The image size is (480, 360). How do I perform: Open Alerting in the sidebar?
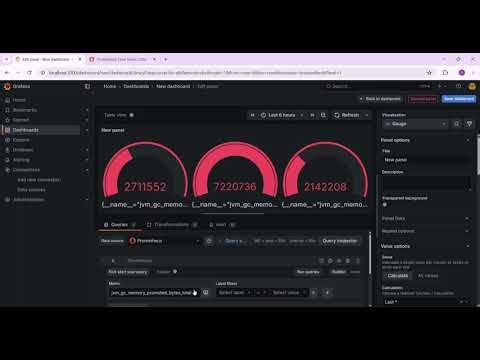tap(21, 160)
